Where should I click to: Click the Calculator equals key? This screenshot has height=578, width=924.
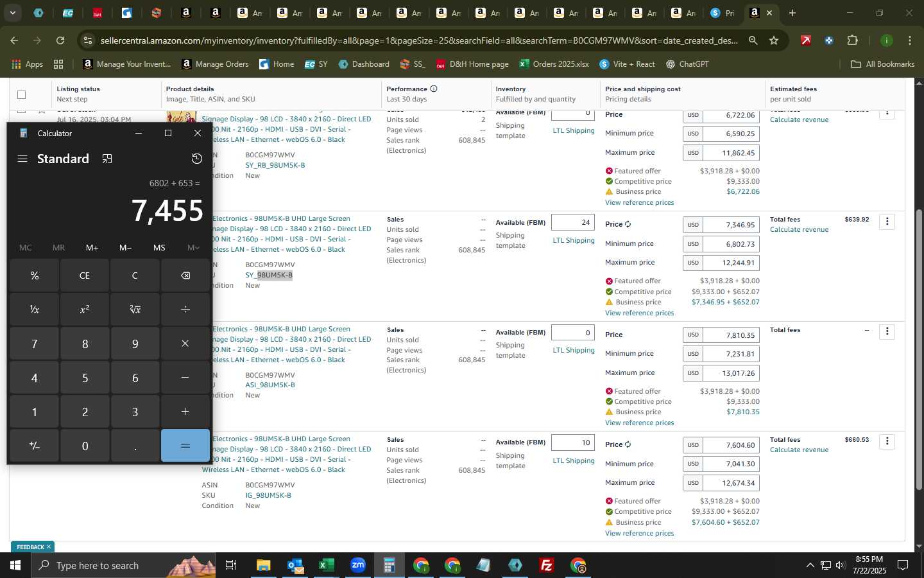185,446
